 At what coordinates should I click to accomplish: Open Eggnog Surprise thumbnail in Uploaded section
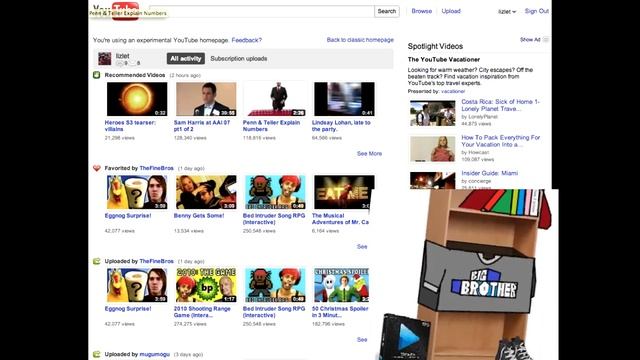click(x=137, y=285)
